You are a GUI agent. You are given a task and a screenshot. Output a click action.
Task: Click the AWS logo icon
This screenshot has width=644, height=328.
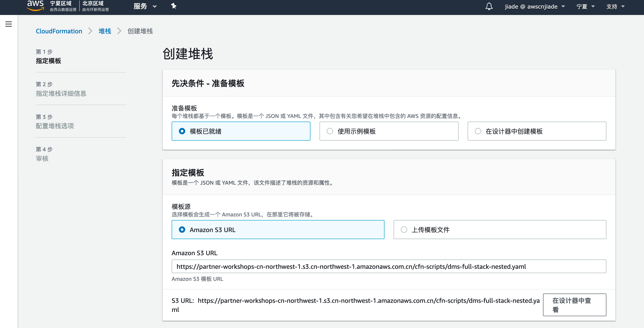tap(35, 5)
